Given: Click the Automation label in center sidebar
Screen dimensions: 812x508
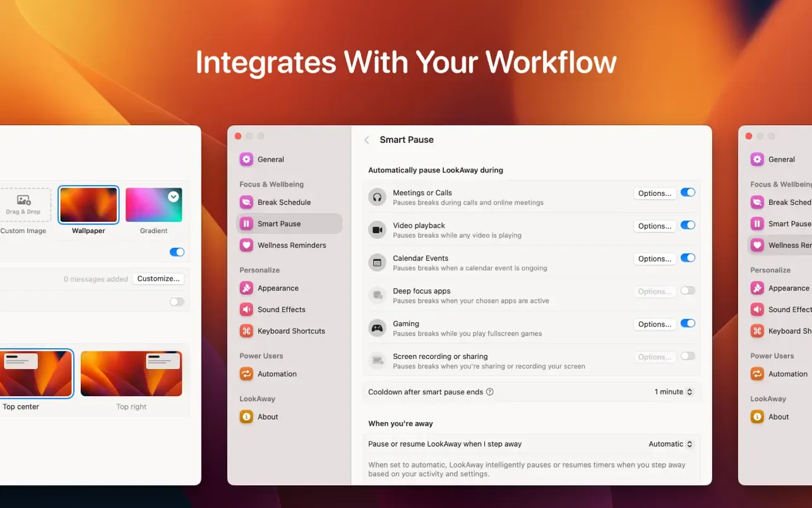Looking at the screenshot, I should tap(277, 374).
